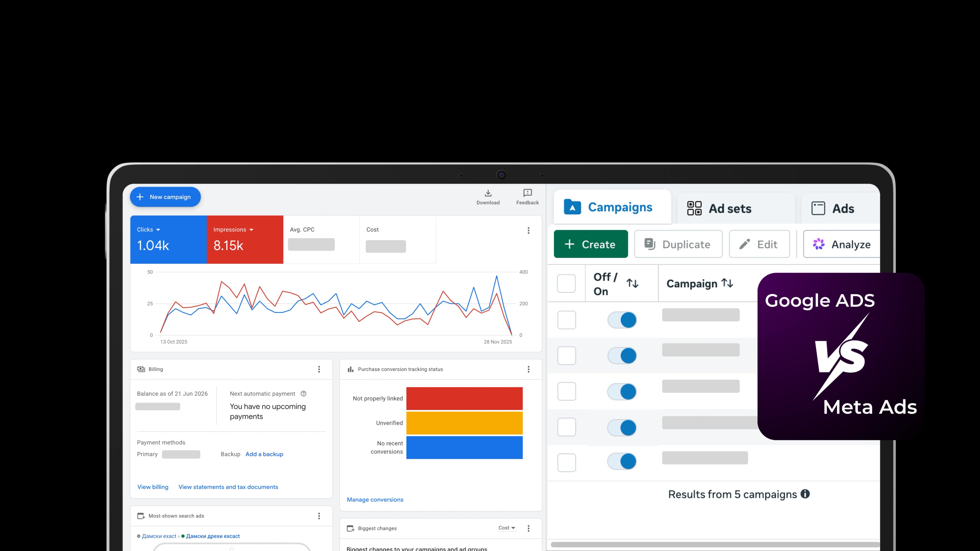This screenshot has height=551, width=980.
Task: Tick the select-all checkbox in the Meta table header
Action: pyautogui.click(x=566, y=283)
